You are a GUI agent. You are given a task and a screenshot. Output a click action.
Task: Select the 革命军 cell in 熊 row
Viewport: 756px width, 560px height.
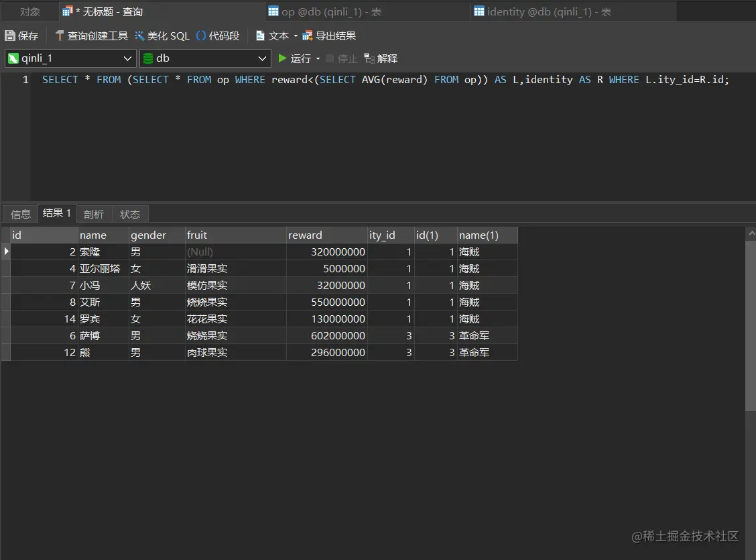pyautogui.click(x=487, y=353)
